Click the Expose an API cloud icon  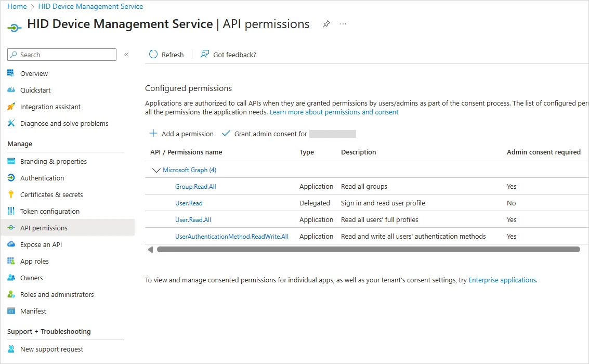click(11, 244)
